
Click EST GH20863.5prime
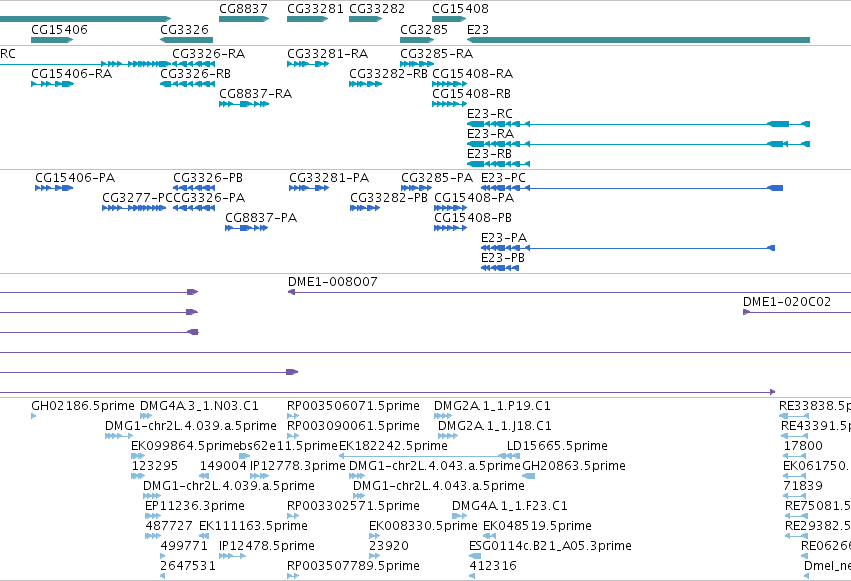529,476
